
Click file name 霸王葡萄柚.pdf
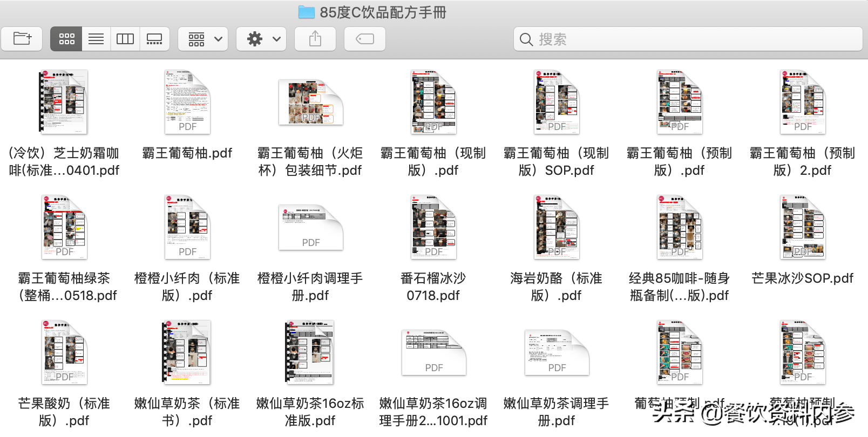(187, 153)
